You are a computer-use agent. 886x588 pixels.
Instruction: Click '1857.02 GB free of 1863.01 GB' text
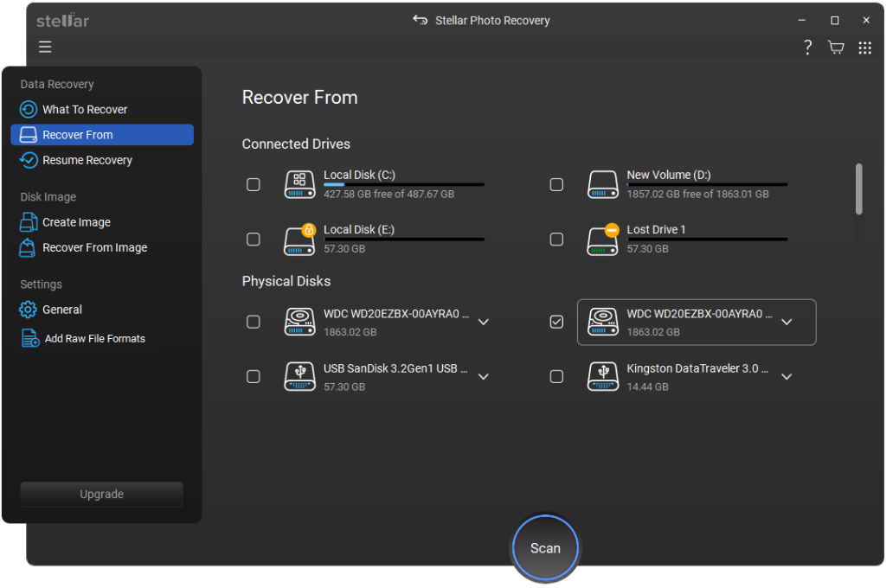[x=698, y=195]
